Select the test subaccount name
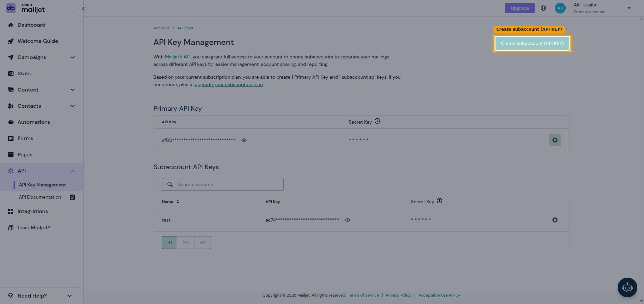Image resolution: width=644 pixels, height=304 pixels. (166, 220)
